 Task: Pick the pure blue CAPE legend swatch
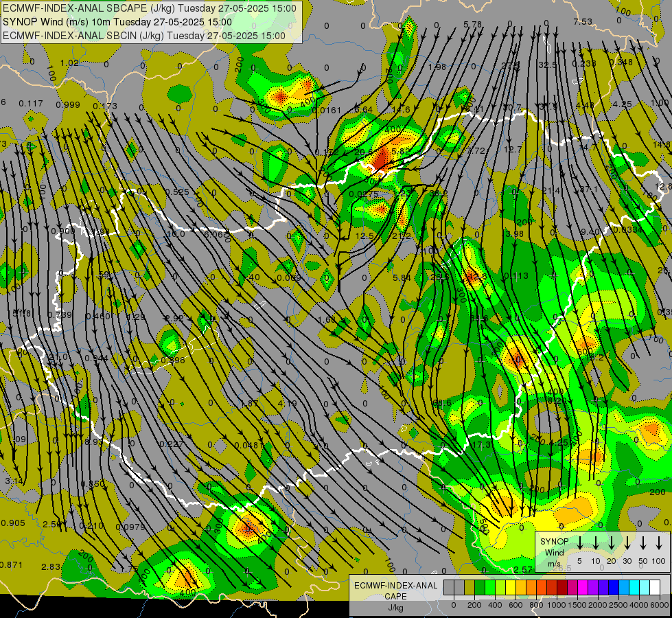[x=613, y=587]
